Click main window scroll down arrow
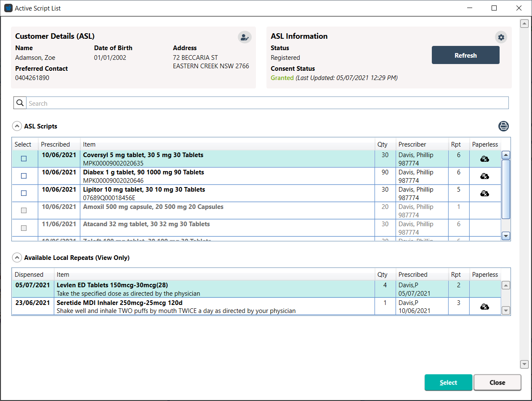The image size is (532, 401). point(524,364)
